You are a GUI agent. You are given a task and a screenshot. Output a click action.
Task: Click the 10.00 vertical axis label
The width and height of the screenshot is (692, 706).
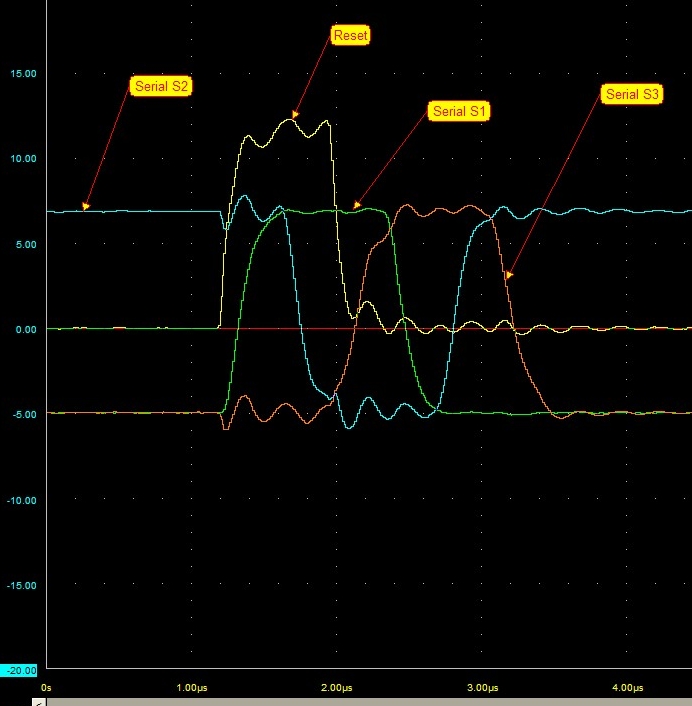pos(22,159)
